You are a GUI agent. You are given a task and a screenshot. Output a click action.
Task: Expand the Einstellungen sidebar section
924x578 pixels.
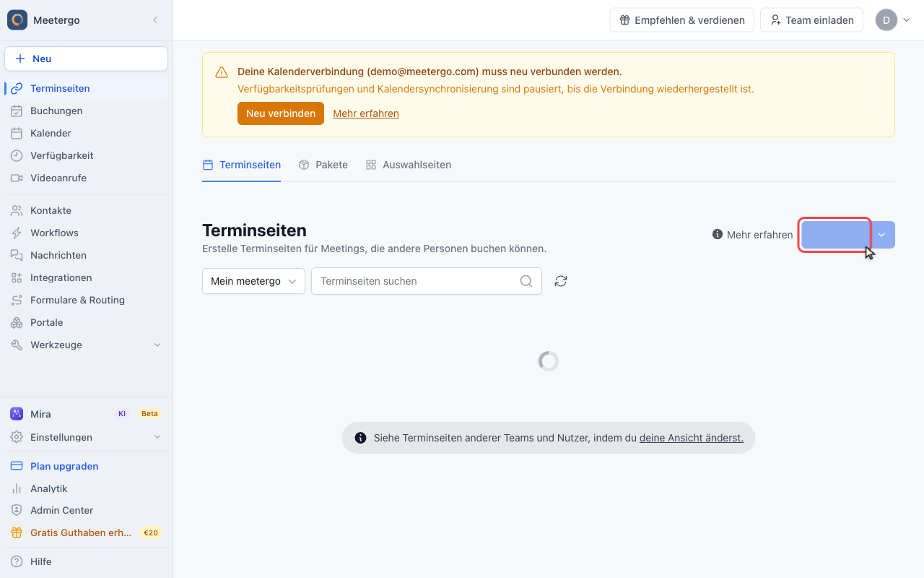tap(86, 437)
